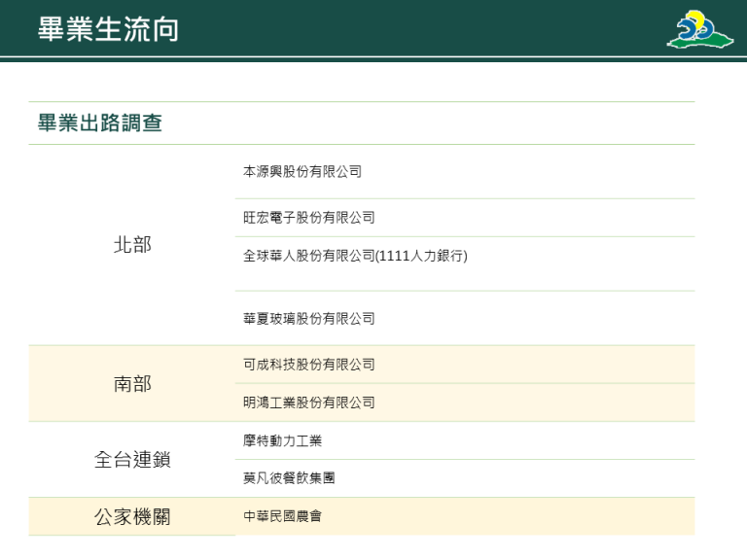This screenshot has width=747, height=560.
Task: Select the 公家機關 category cell
Action: coord(132,517)
